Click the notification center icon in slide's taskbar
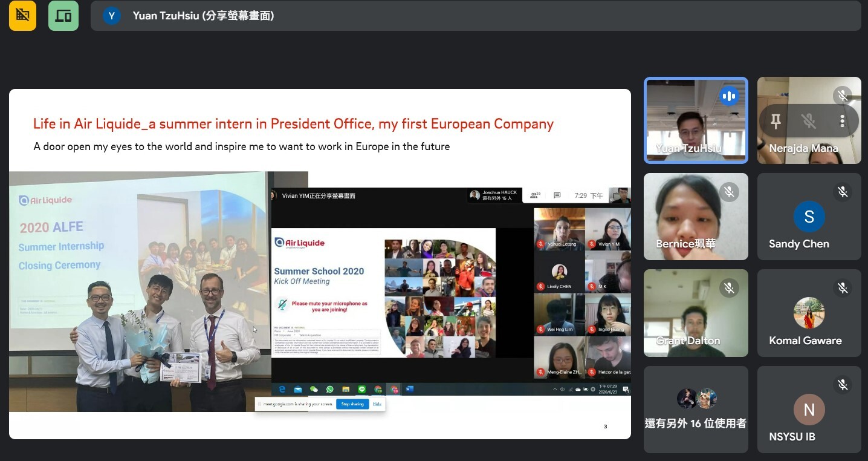868x461 pixels. (x=625, y=389)
